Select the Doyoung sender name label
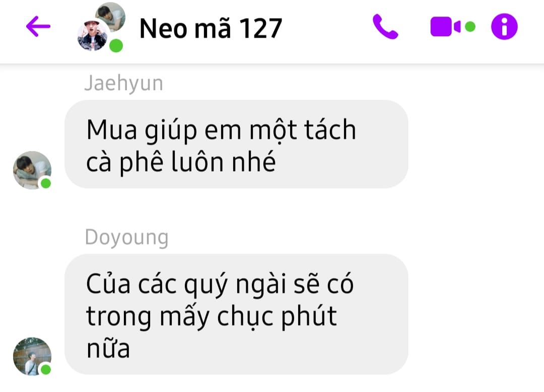 tap(126, 238)
